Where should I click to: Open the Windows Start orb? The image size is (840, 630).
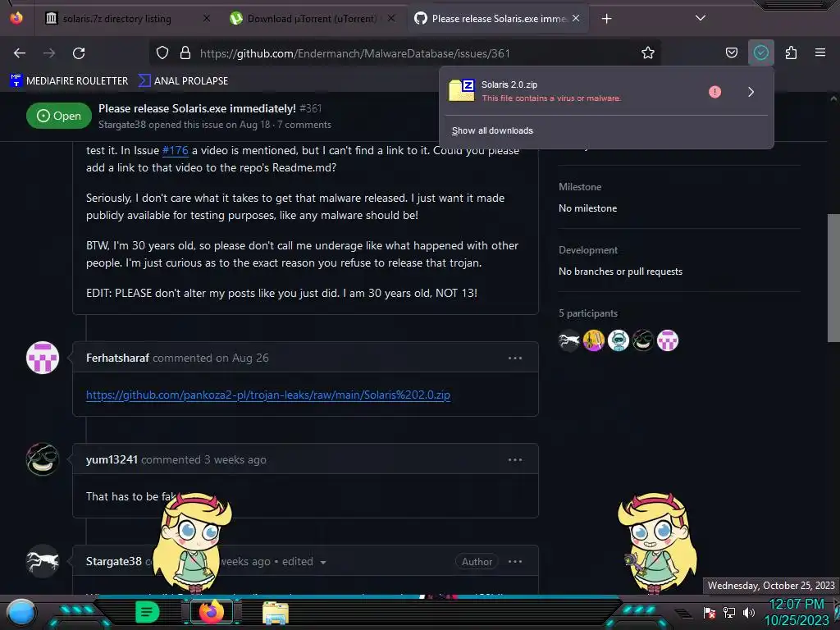[x=21, y=613]
